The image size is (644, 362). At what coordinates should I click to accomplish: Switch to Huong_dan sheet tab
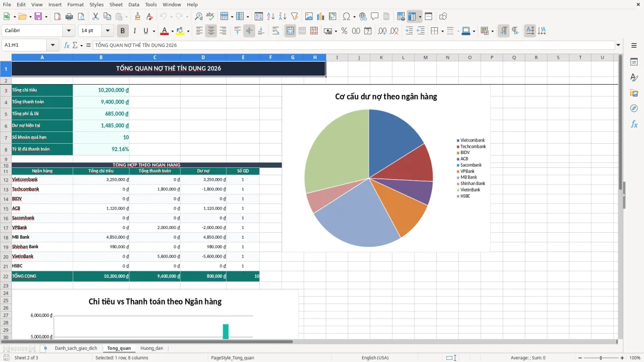pos(151,348)
